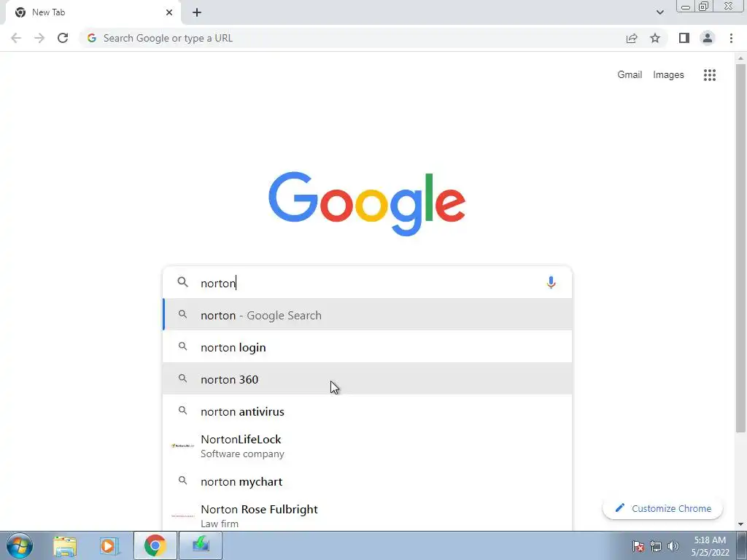Start voice search with microphone icon
747x560 pixels.
(x=551, y=282)
